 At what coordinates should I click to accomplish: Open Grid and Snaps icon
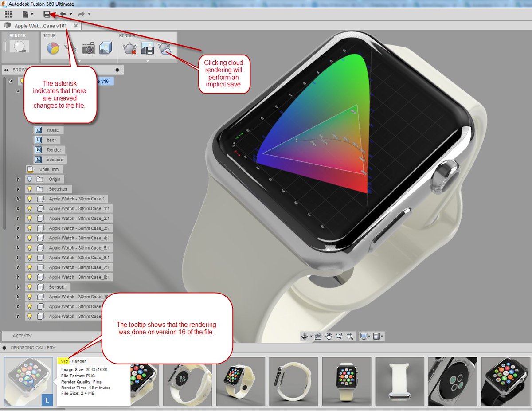(x=376, y=336)
